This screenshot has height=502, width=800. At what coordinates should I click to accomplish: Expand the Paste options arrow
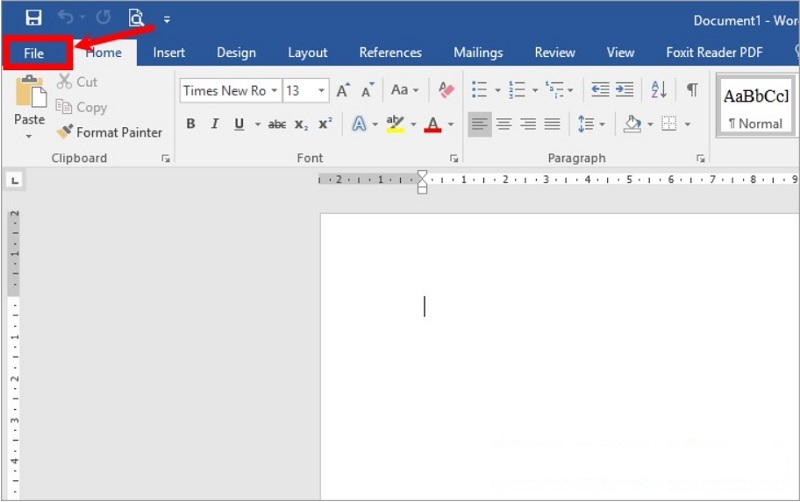point(29,135)
